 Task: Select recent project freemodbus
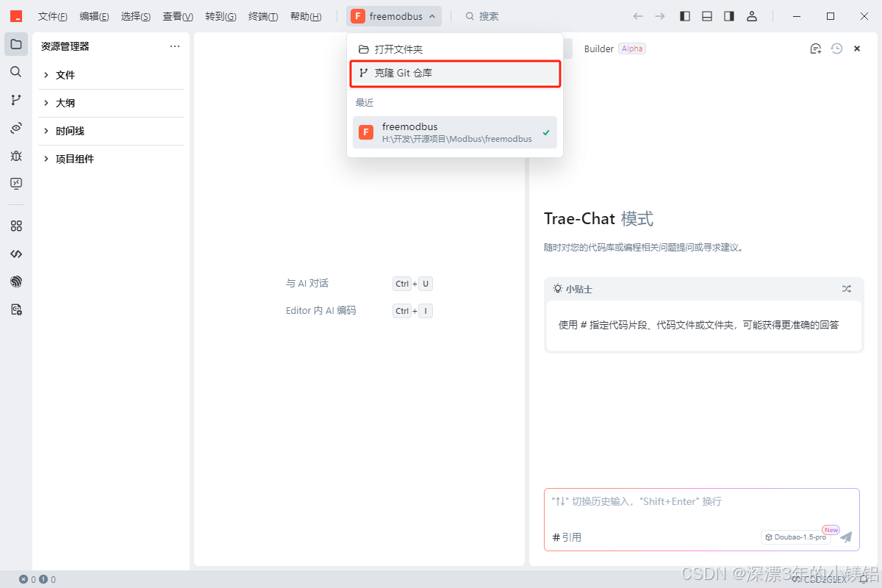(x=455, y=132)
